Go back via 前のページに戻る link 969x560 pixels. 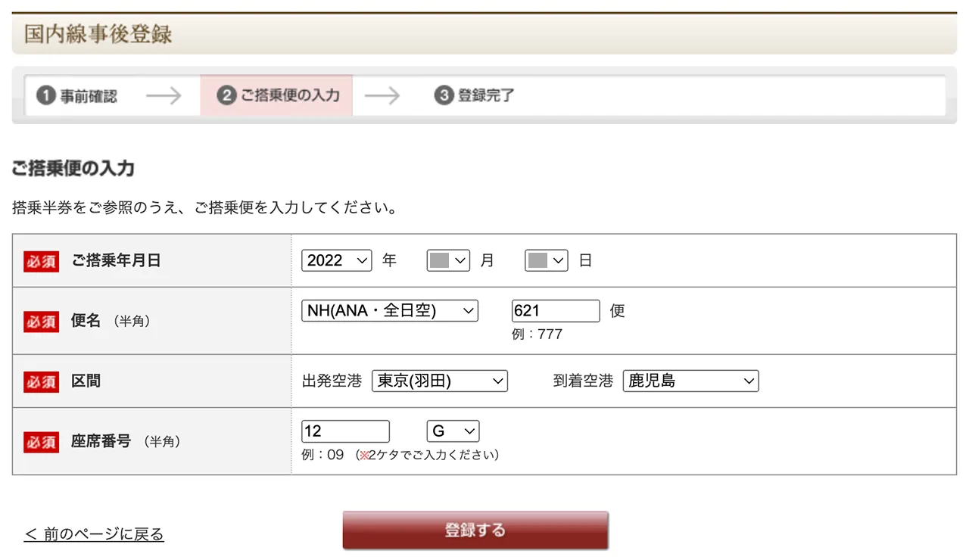[94, 534]
